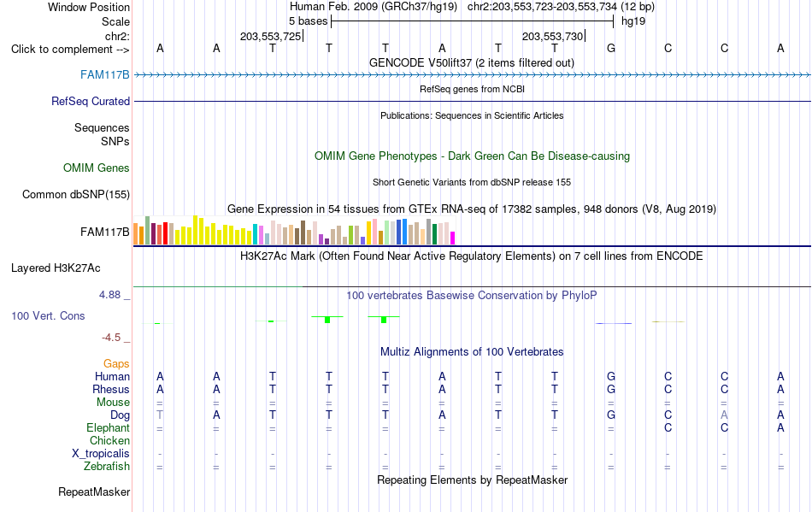Open the 100 Vert. Cons label

coord(48,315)
